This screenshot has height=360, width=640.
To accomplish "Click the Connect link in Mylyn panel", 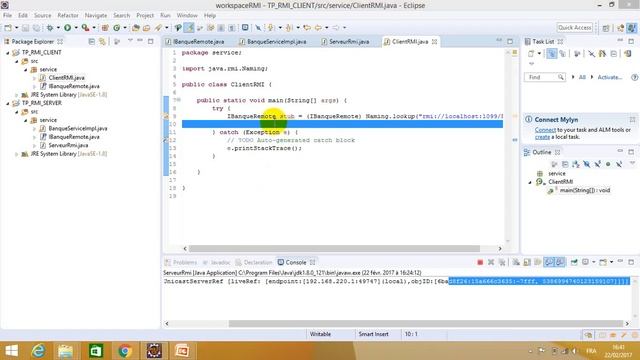I will coord(545,130).
